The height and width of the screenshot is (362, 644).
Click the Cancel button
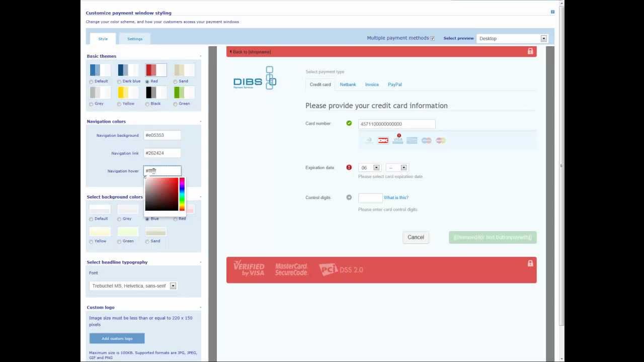click(416, 237)
